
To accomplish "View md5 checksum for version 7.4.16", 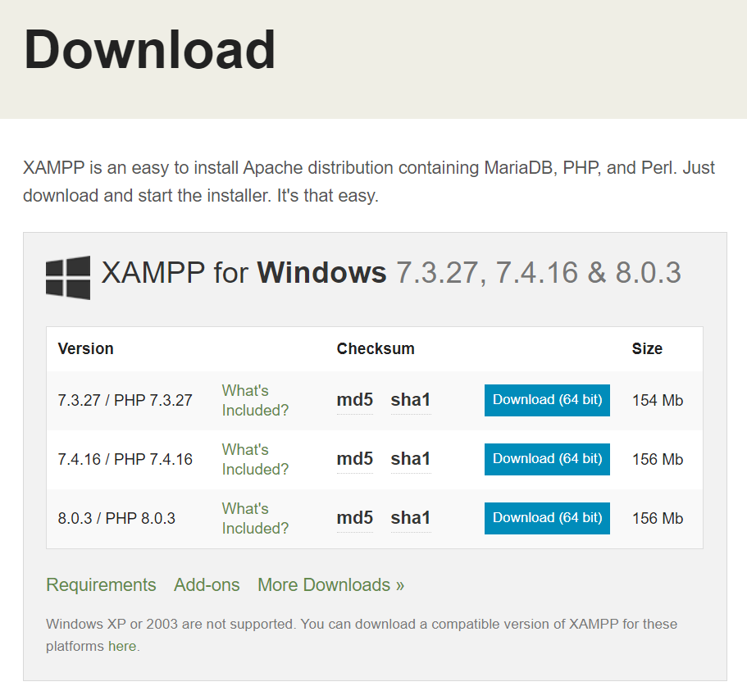I will pos(354,459).
